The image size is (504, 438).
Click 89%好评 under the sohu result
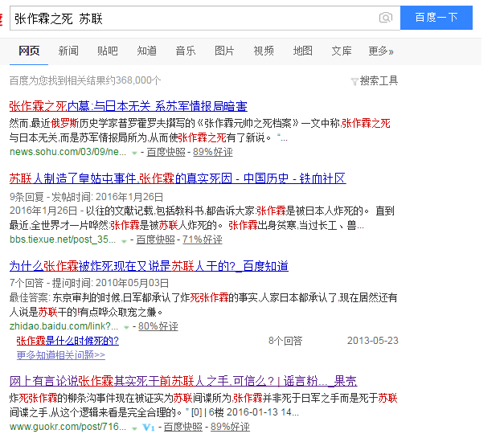click(x=213, y=152)
